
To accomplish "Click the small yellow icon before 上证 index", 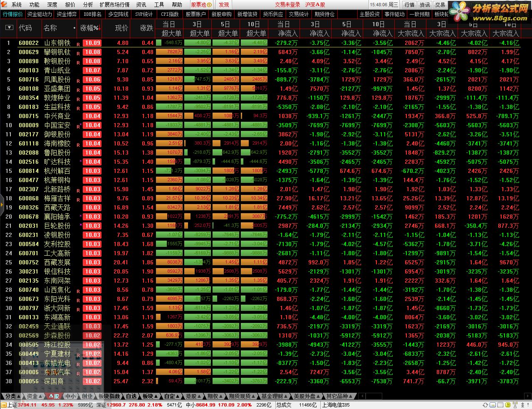I will tap(3, 405).
